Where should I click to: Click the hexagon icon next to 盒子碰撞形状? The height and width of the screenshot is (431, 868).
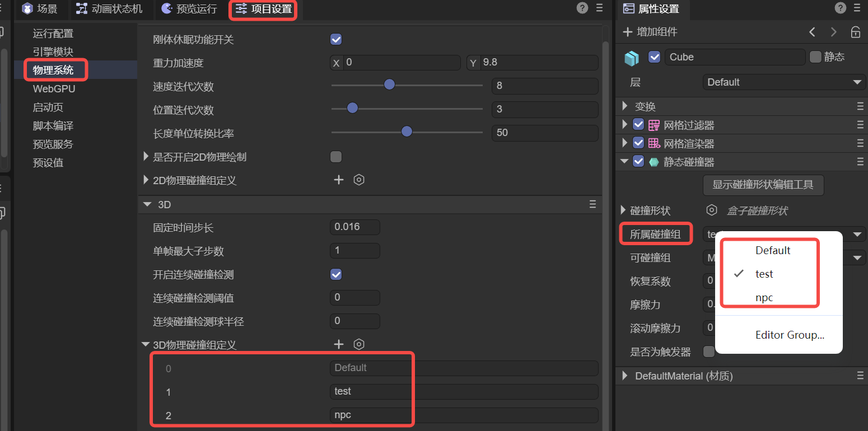(712, 210)
